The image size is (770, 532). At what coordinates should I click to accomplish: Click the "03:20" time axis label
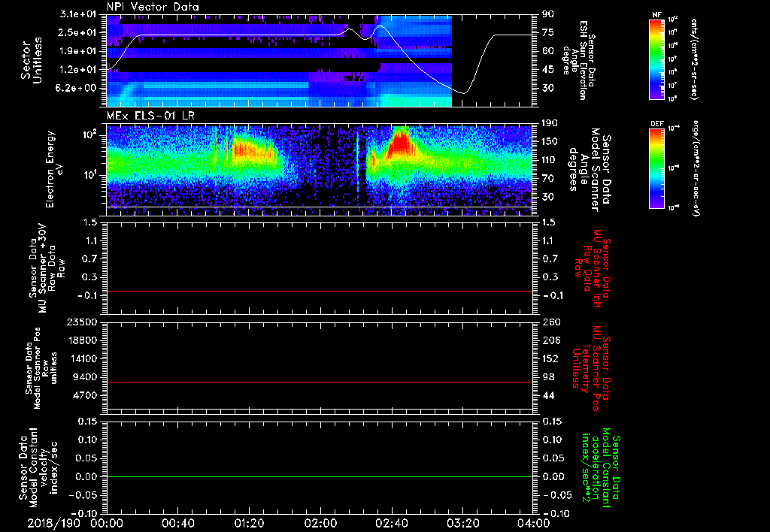click(462, 523)
